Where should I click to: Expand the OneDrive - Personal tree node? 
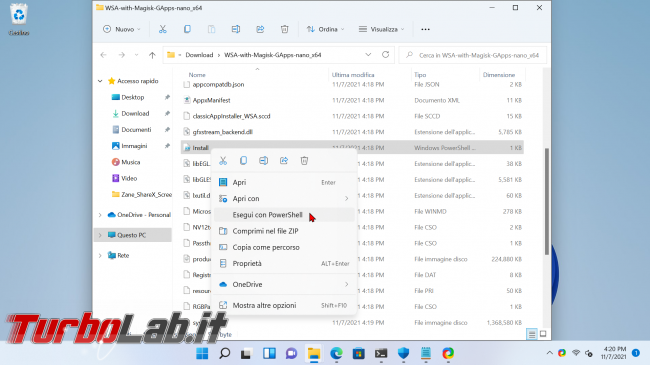(x=100, y=215)
